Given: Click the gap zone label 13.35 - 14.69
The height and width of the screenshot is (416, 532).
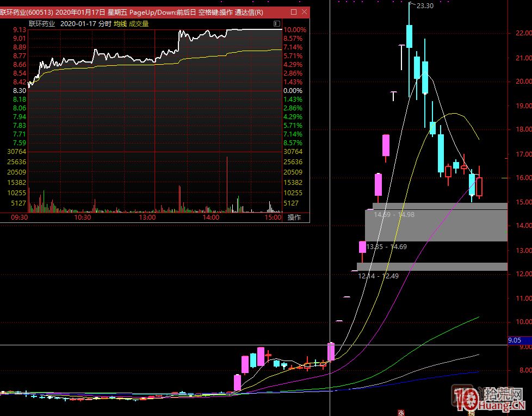Looking at the screenshot, I should [x=386, y=247].
